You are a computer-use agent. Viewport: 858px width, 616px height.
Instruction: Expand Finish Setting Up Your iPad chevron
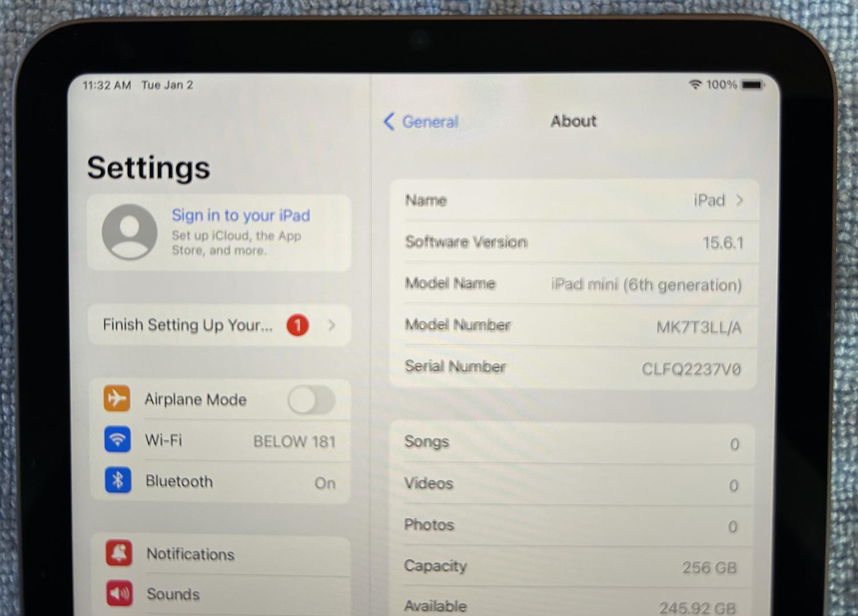pyautogui.click(x=331, y=325)
